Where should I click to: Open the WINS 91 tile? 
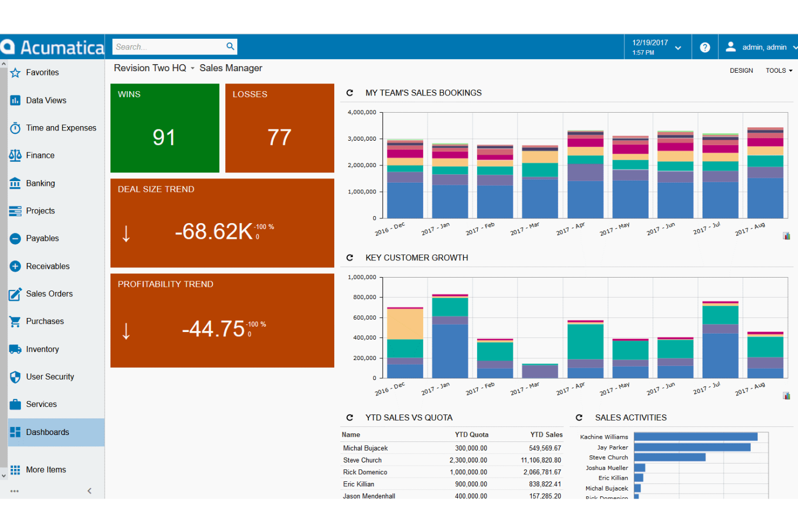tap(165, 128)
